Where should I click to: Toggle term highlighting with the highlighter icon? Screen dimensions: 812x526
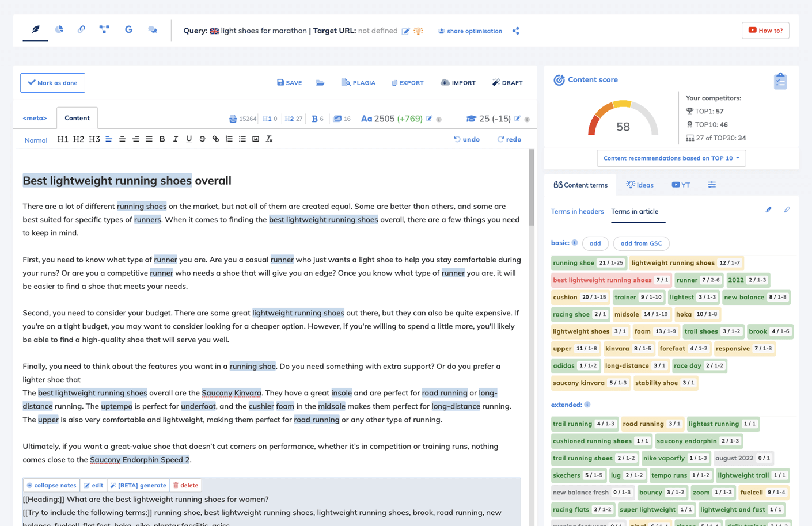pos(768,209)
